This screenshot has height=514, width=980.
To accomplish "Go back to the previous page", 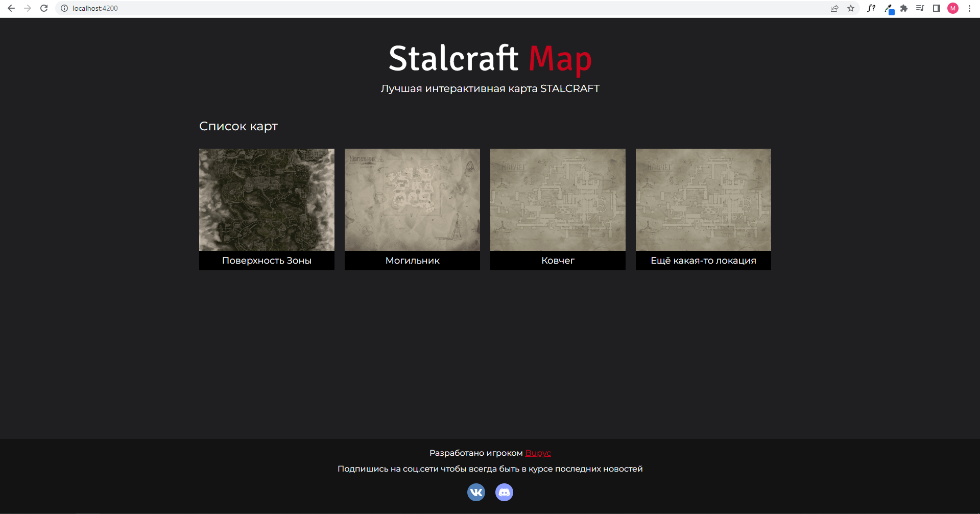I will click(11, 8).
